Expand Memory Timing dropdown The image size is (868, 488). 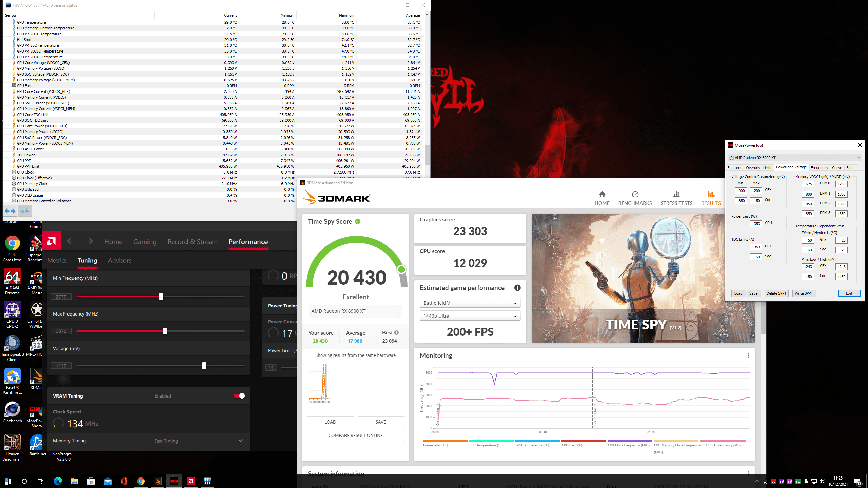pyautogui.click(x=240, y=441)
